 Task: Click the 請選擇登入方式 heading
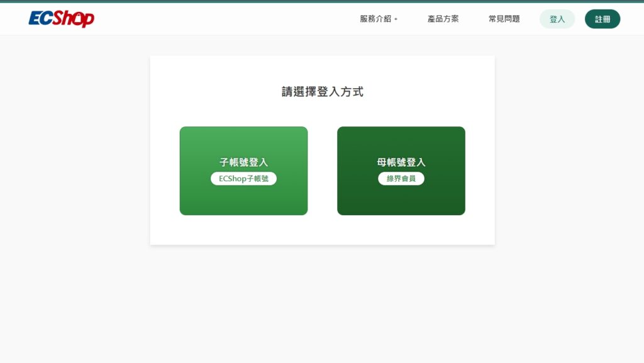tap(323, 92)
